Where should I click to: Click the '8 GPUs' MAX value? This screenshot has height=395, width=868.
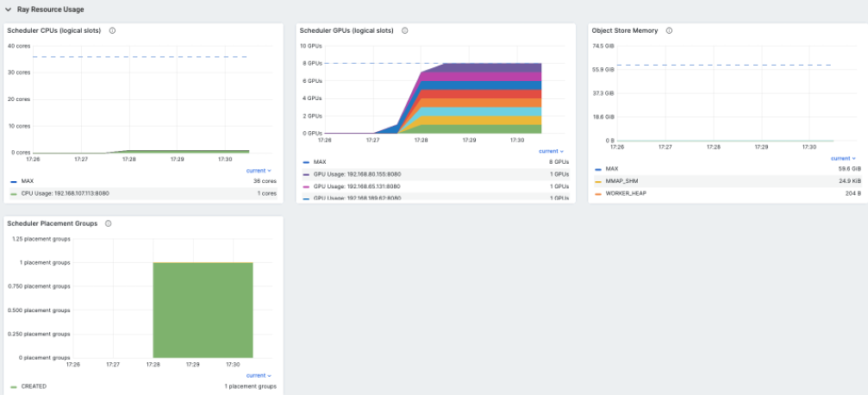(x=559, y=162)
